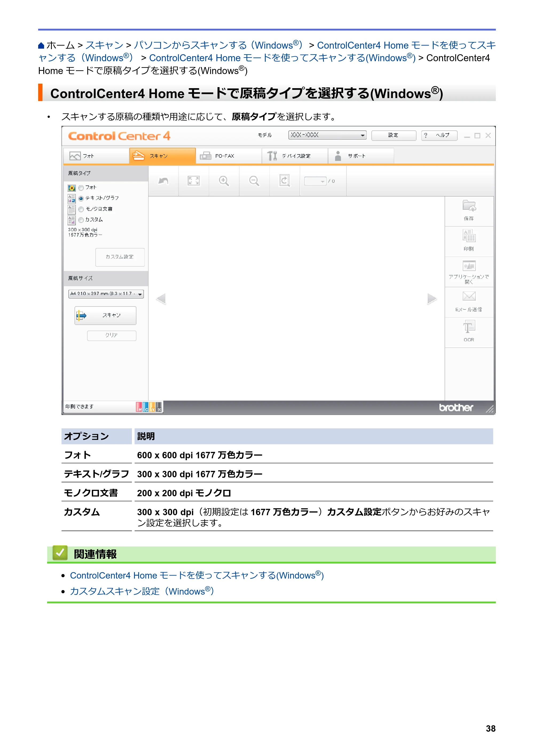The height and width of the screenshot is (756, 534).
Task: Click the previous page left arrow
Action: tap(161, 299)
